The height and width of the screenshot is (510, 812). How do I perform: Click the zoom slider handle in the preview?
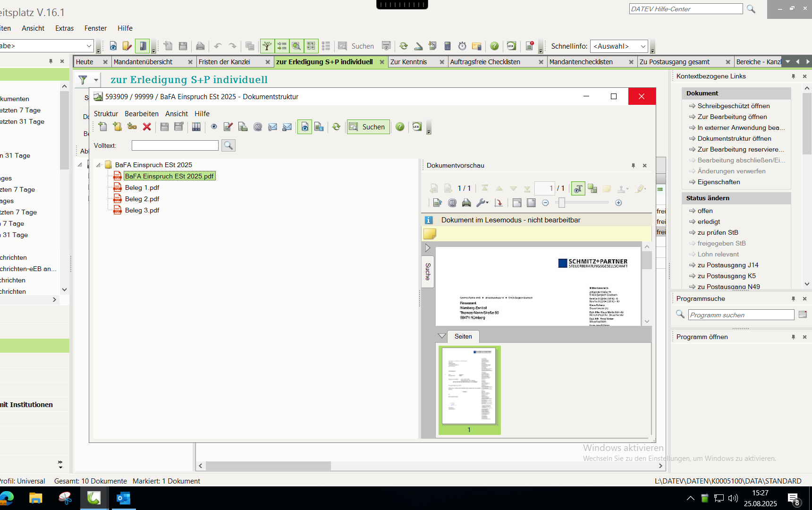click(x=561, y=203)
